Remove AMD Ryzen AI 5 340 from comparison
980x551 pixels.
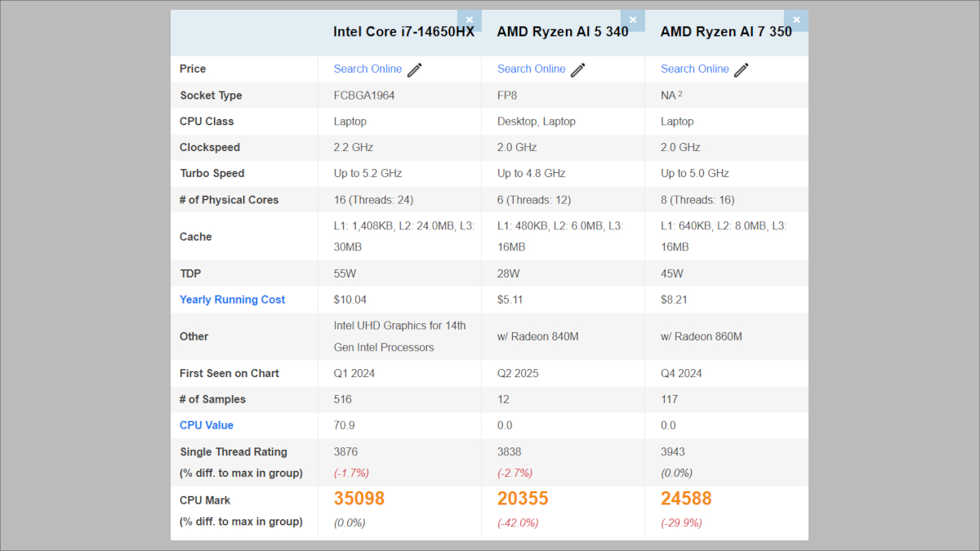coord(633,20)
